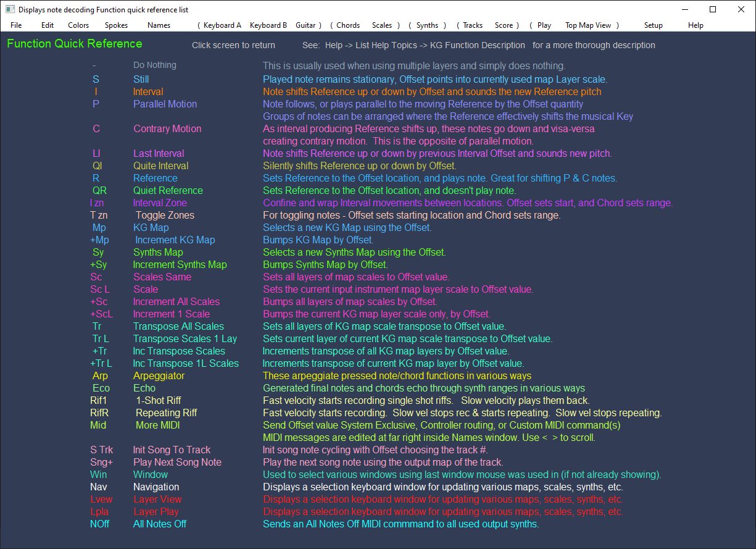Open the Setup menu
Screen dimensions: 756x549
(653, 25)
